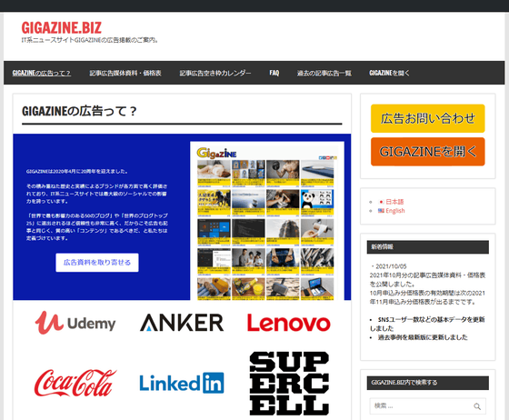This screenshot has height=420, width=509.
Task: Click the 広告資料を取り寄せる button
Action: click(97, 263)
